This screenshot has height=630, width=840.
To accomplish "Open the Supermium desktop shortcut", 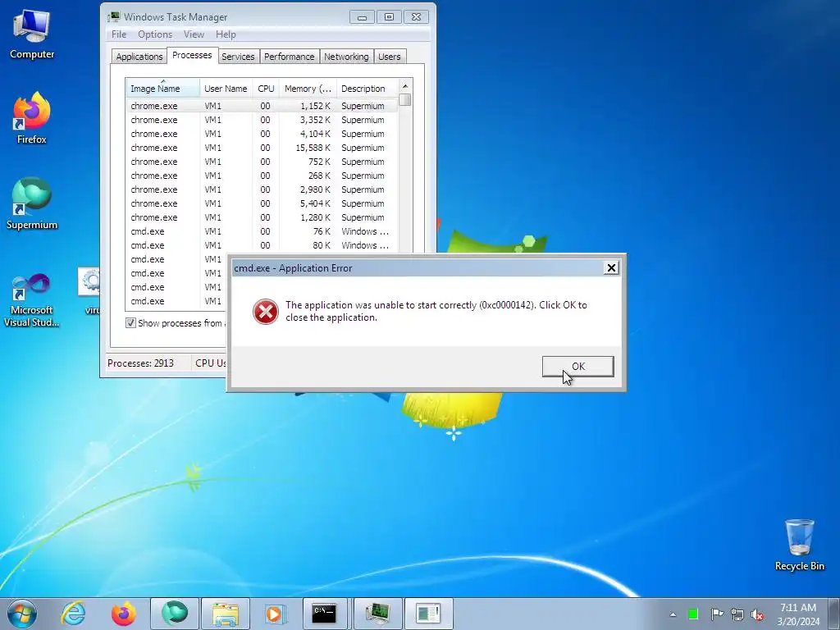I will (x=32, y=203).
